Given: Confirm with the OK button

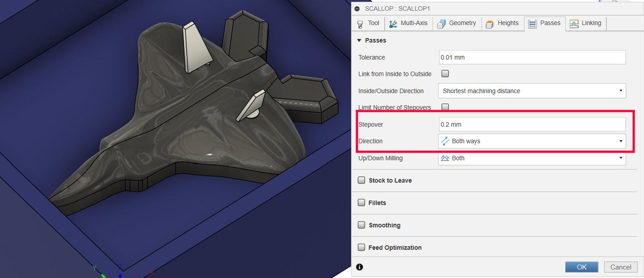Looking at the screenshot, I should 582,267.
